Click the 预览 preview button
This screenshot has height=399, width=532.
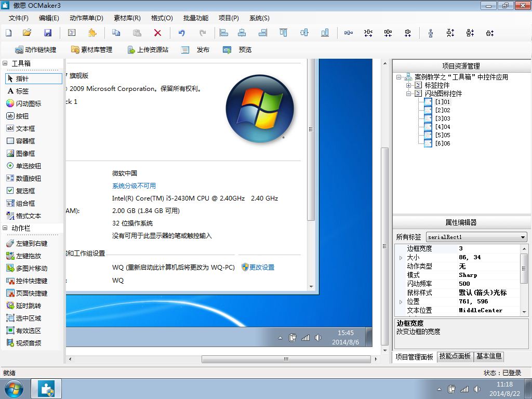pos(237,49)
